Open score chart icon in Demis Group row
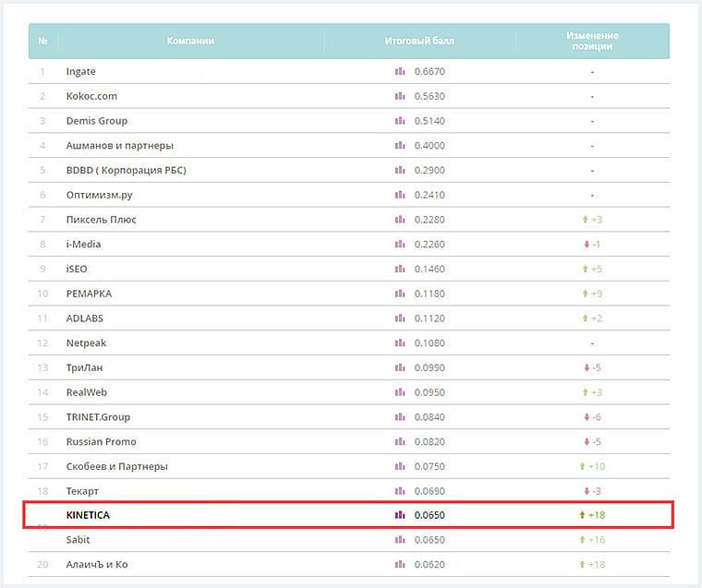Screen dimensions: 702x588 400,120
